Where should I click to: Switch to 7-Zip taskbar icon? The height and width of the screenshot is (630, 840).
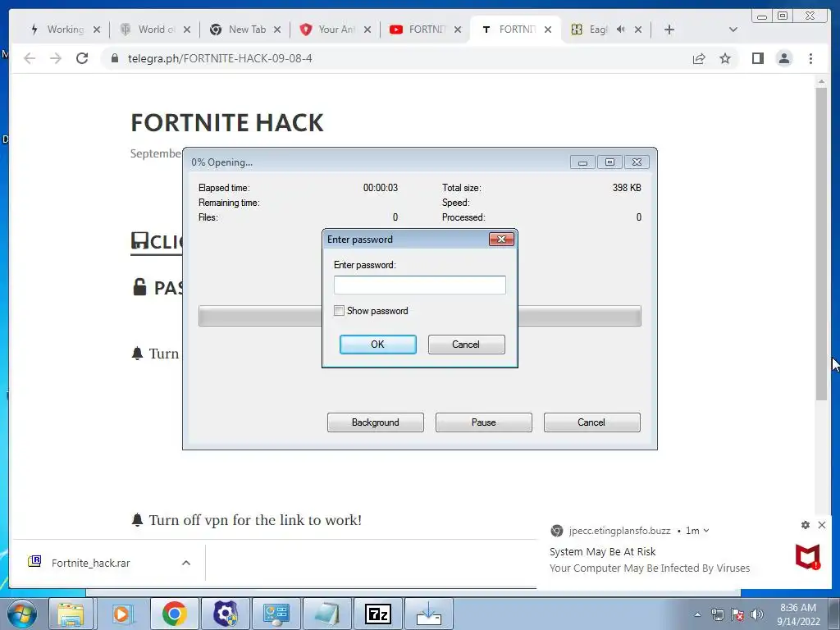[x=378, y=614]
